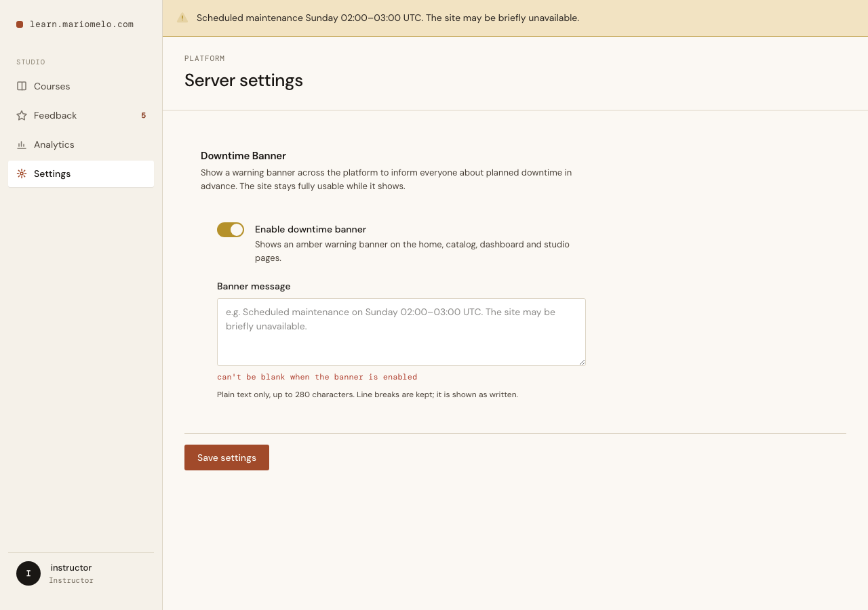Click the Plain text only hint
This screenshot has width=868, height=610.
pyautogui.click(x=368, y=394)
